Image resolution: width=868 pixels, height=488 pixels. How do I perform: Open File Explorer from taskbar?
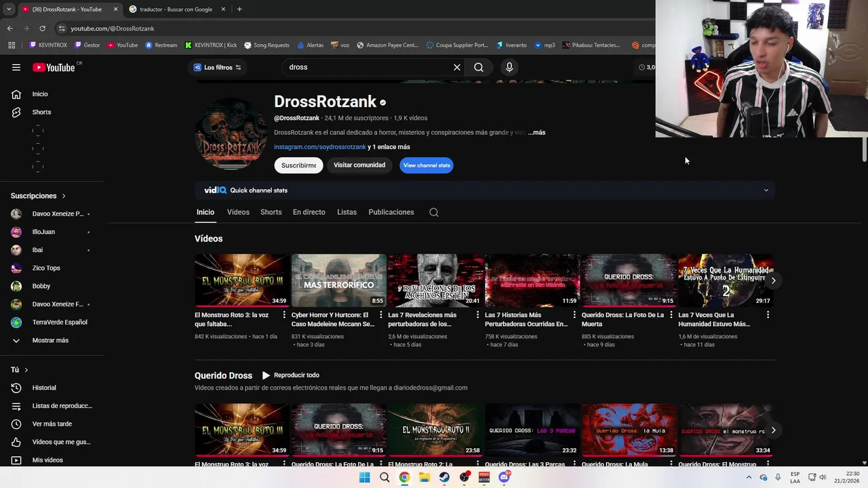(x=424, y=477)
